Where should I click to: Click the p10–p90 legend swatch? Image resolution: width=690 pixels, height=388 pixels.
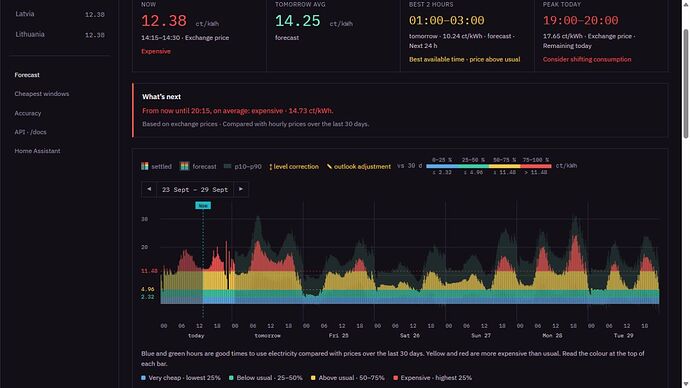coord(228,166)
